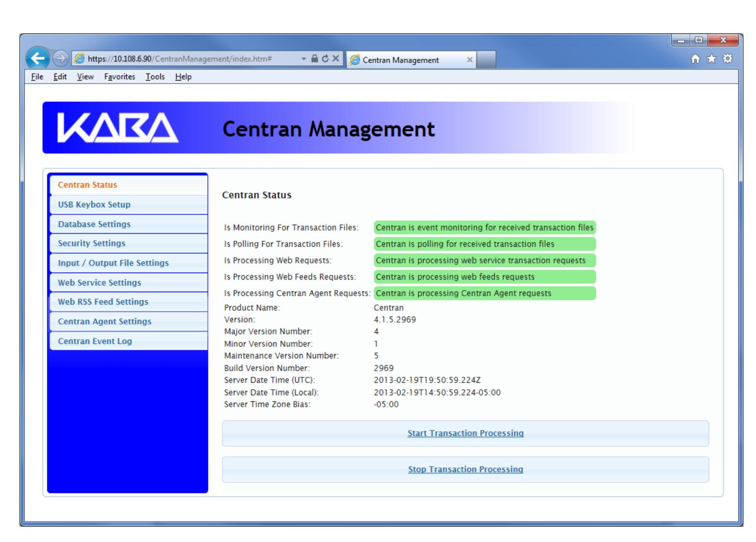Click the Kaba logo
The width and height of the screenshot is (756, 542).
point(118,128)
